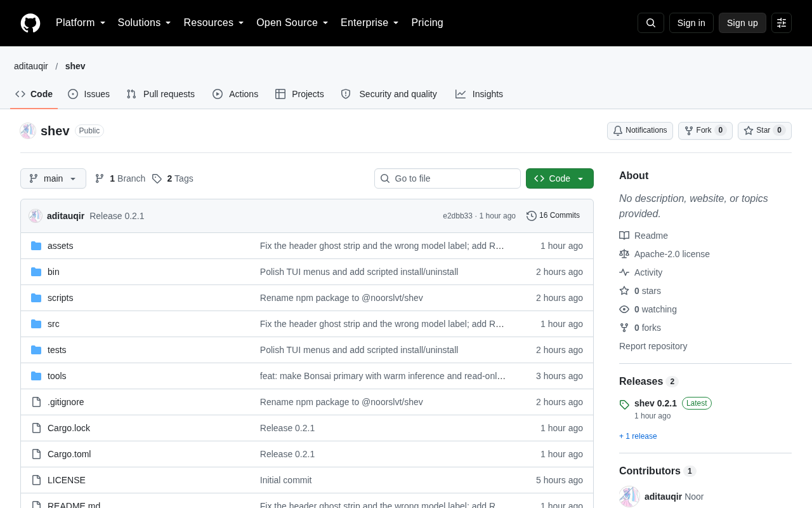Viewport: 812px width, 508px height.
Task: Click the release tag icon
Action: (624, 404)
